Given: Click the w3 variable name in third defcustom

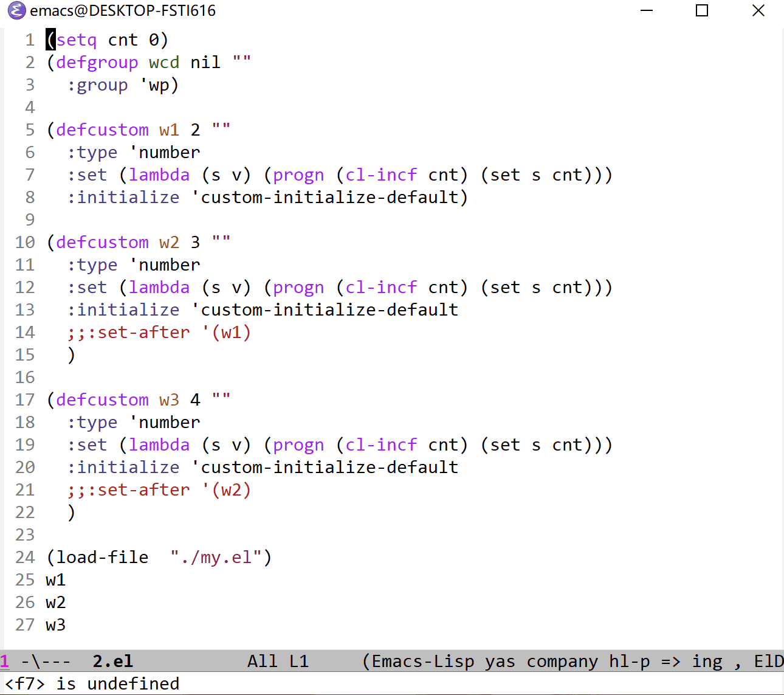Looking at the screenshot, I should click(169, 400).
